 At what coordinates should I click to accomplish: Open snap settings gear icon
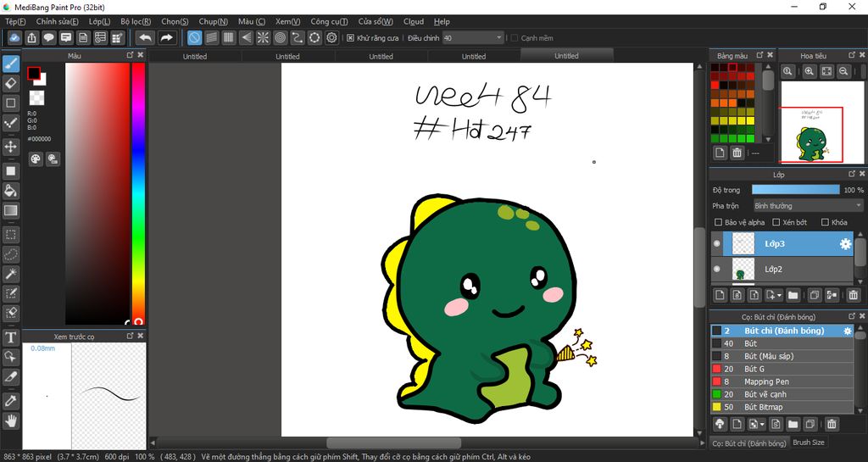pyautogui.click(x=331, y=37)
